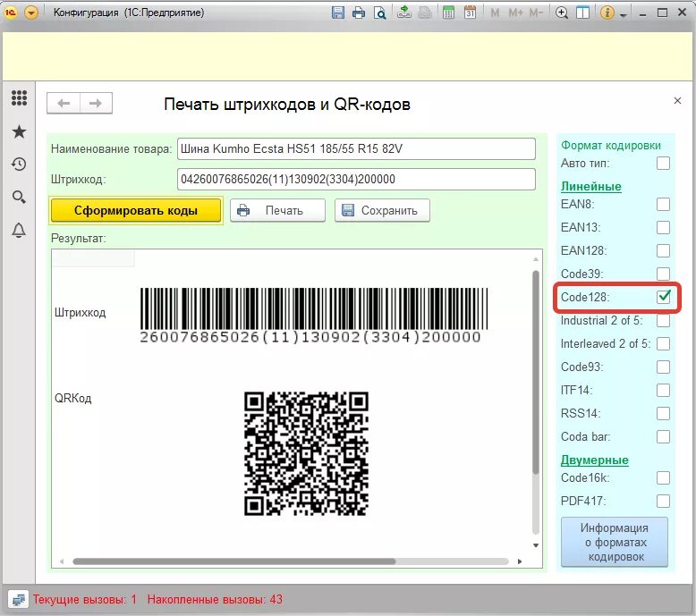Enable the Code39 checkbox
Image resolution: width=696 pixels, height=616 pixels.
coord(663,274)
